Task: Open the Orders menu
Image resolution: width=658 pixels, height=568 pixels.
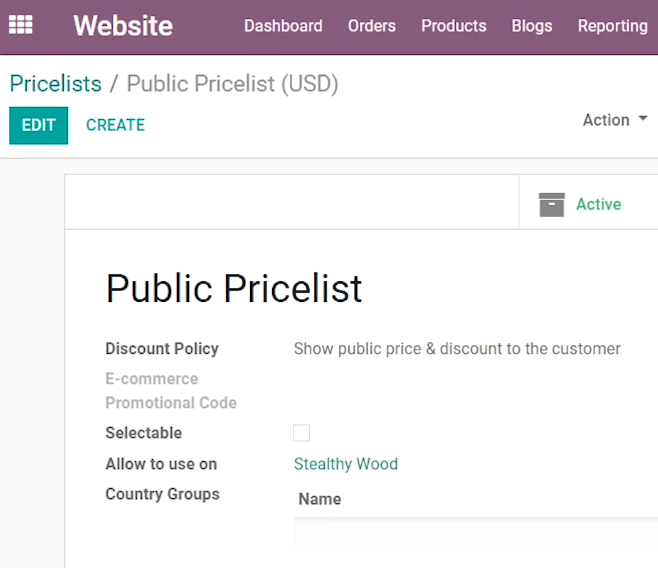Action: click(x=372, y=26)
